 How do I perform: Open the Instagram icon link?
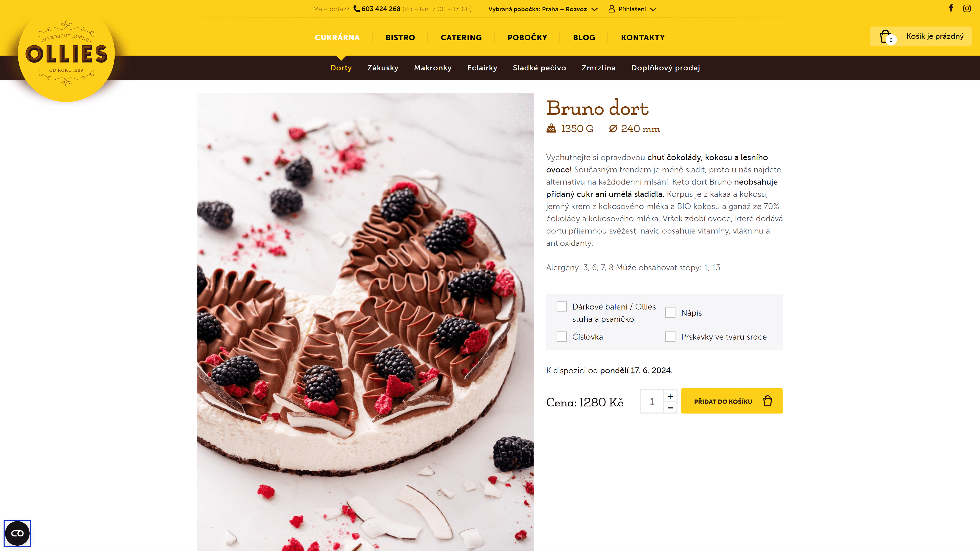[967, 8]
